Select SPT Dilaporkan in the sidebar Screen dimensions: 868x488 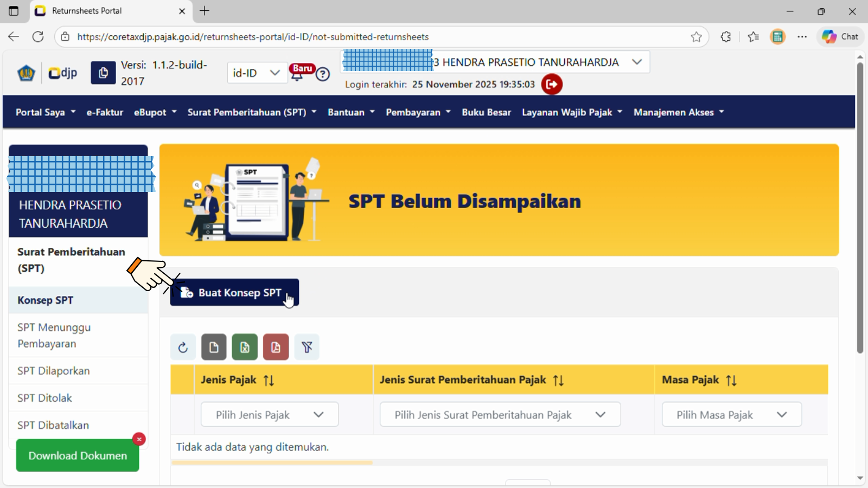(x=54, y=371)
